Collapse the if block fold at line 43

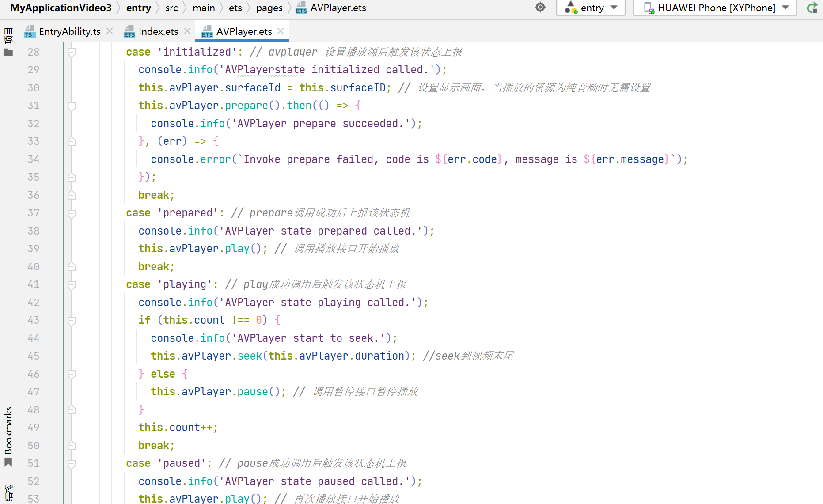(x=72, y=321)
